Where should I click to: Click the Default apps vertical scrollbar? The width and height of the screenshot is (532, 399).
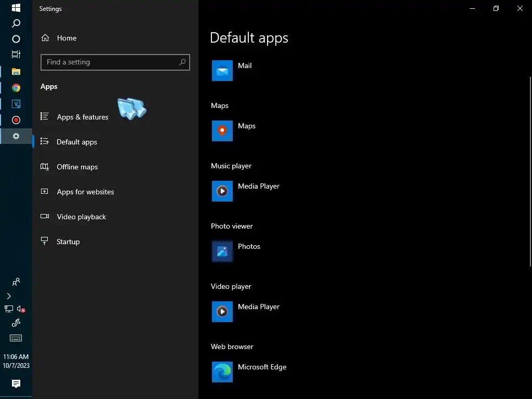(530, 171)
